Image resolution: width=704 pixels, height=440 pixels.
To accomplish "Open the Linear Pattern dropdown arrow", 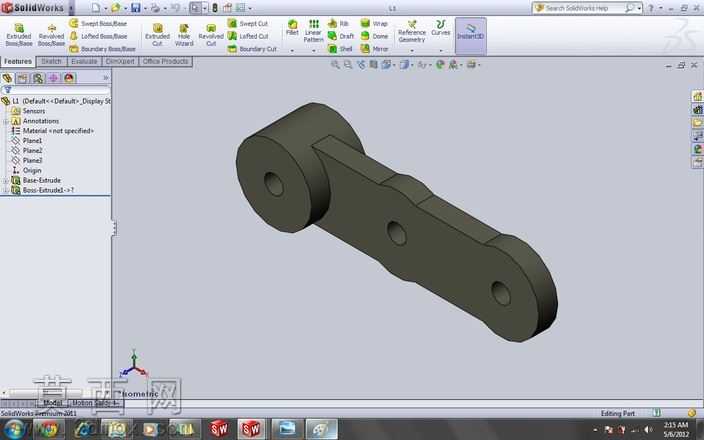I will click(313, 51).
